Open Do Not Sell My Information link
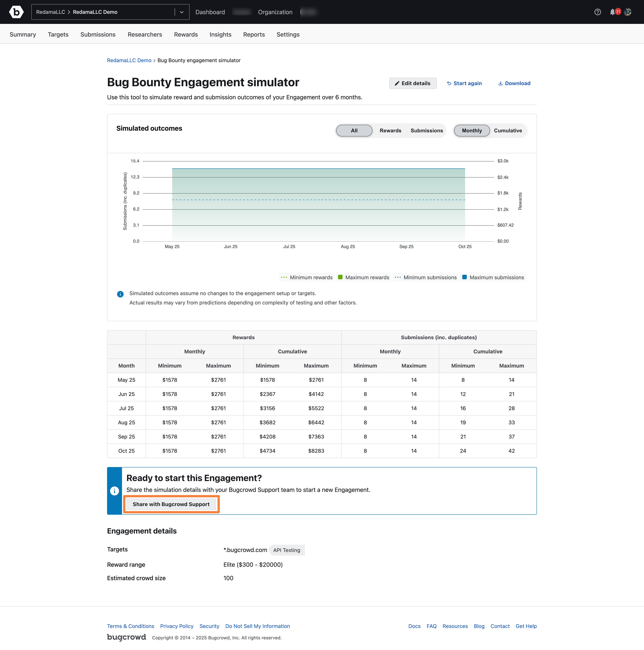644x650 pixels. click(x=258, y=626)
